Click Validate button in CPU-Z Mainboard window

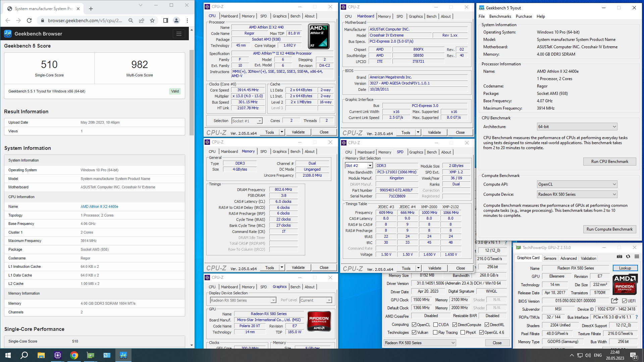tap(434, 132)
